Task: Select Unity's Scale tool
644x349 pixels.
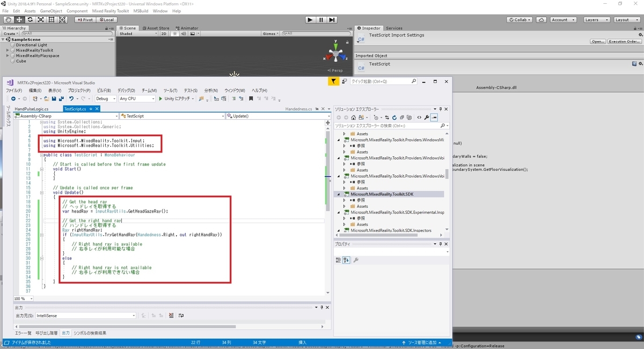Action: [40, 20]
